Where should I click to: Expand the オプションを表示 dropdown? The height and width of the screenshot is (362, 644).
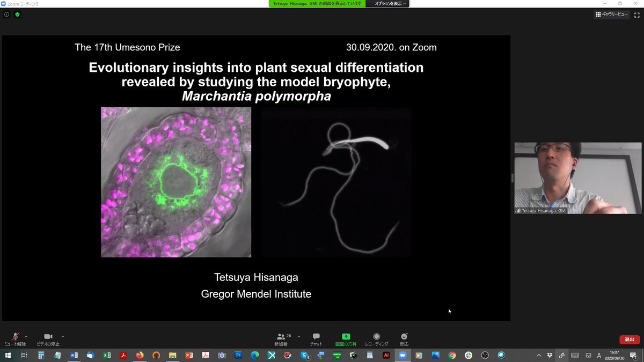[x=388, y=4]
